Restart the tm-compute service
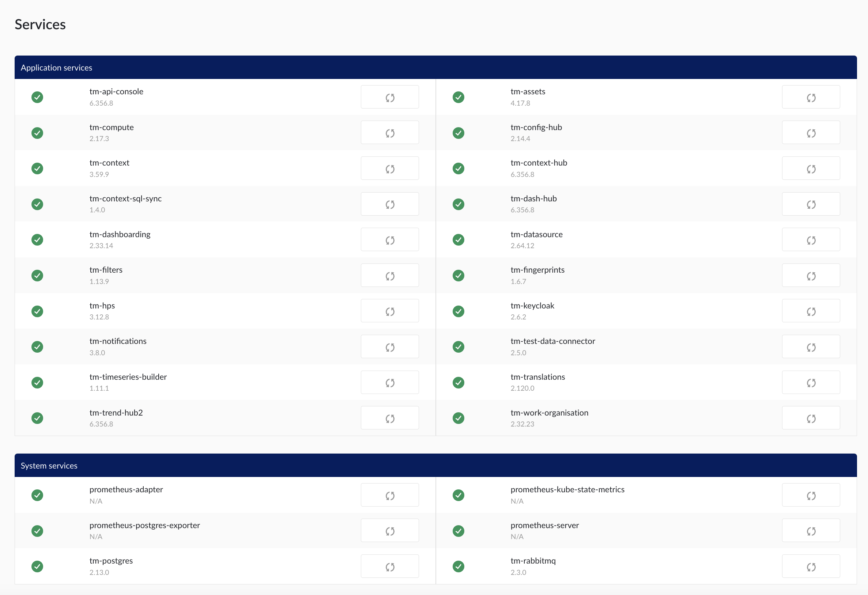The image size is (868, 595). 389,133
